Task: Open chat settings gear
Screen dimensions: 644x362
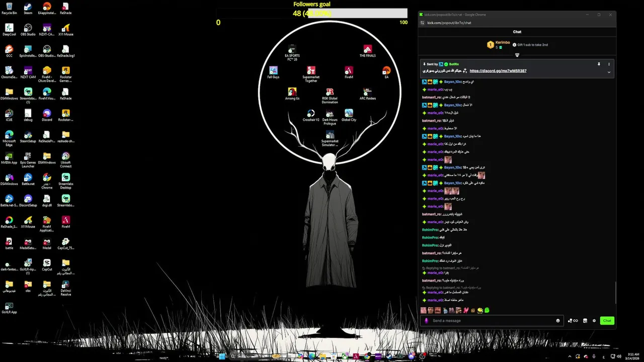Action: (x=594, y=321)
